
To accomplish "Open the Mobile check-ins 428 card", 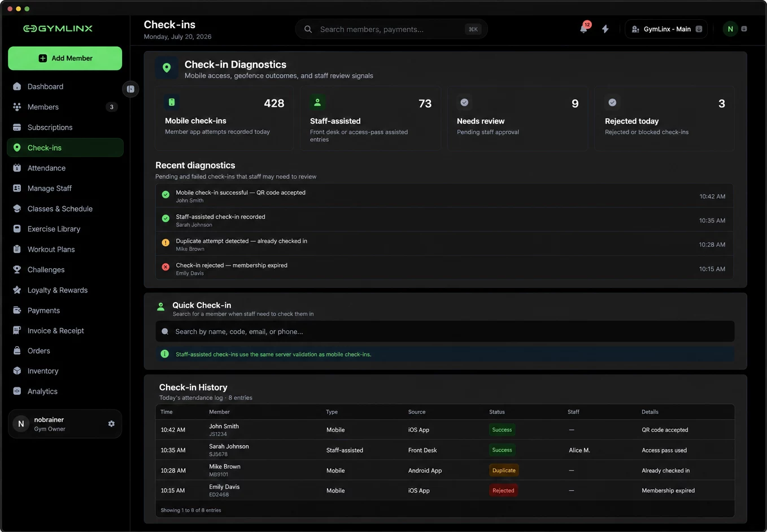I will [x=224, y=118].
